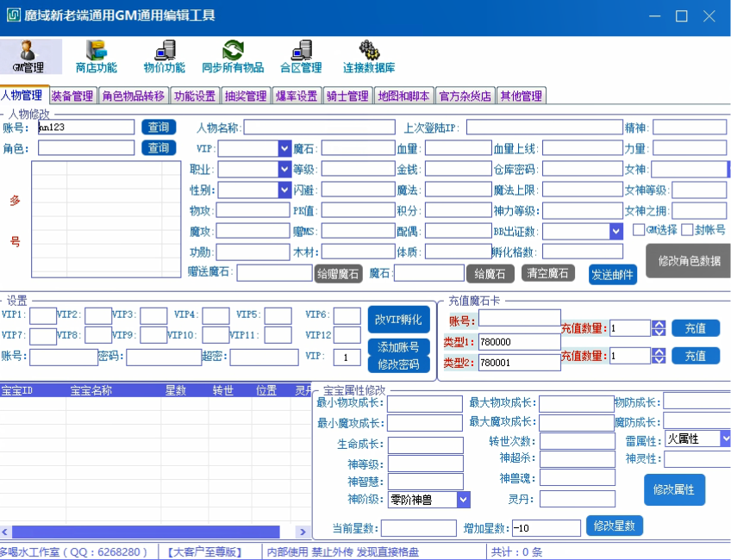Click 充值 button for 类型2 row
This screenshot has height=560, width=731.
[696, 356]
